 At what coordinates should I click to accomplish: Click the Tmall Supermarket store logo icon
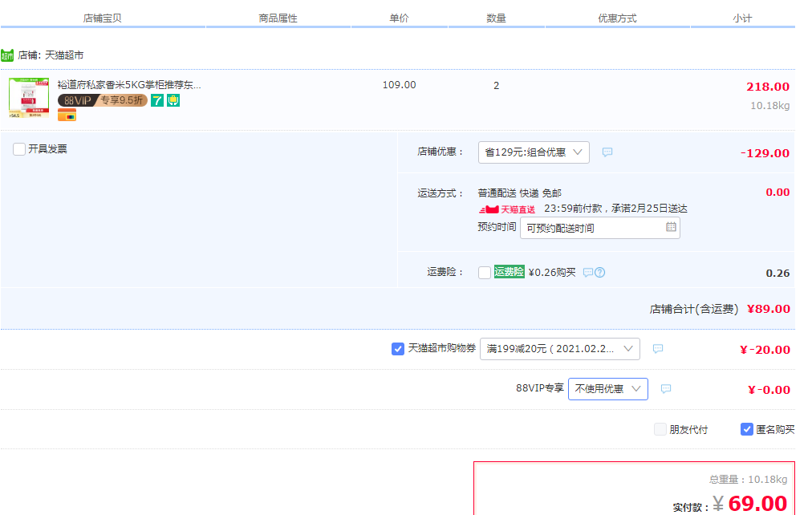[7, 55]
